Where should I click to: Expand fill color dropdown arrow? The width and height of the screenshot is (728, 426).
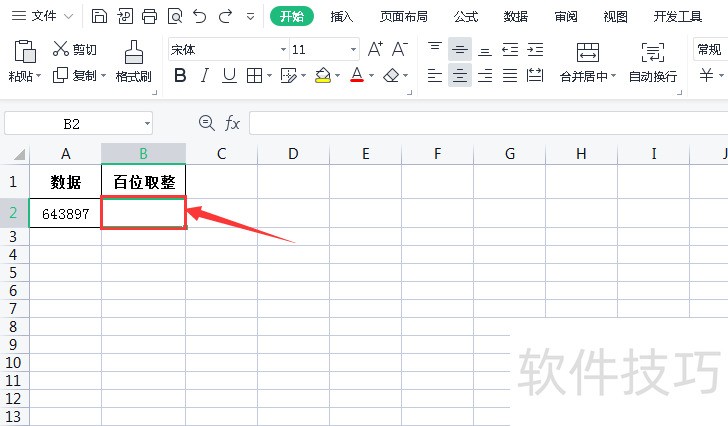pyautogui.click(x=338, y=76)
